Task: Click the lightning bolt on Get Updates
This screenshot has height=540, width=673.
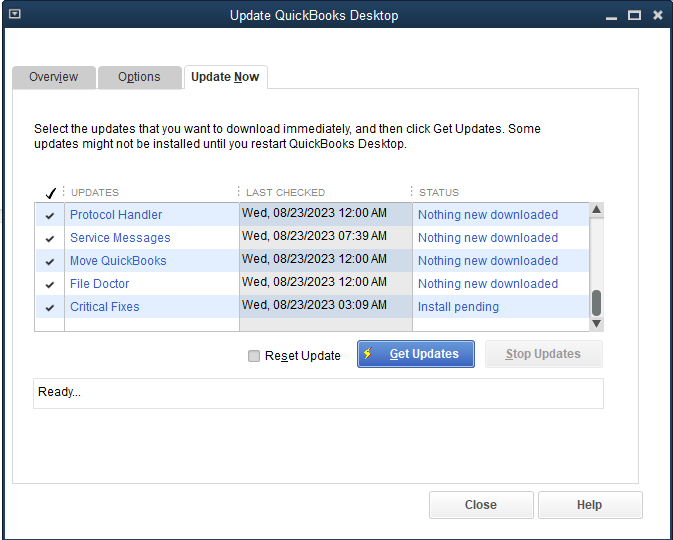Action: pyautogui.click(x=368, y=353)
